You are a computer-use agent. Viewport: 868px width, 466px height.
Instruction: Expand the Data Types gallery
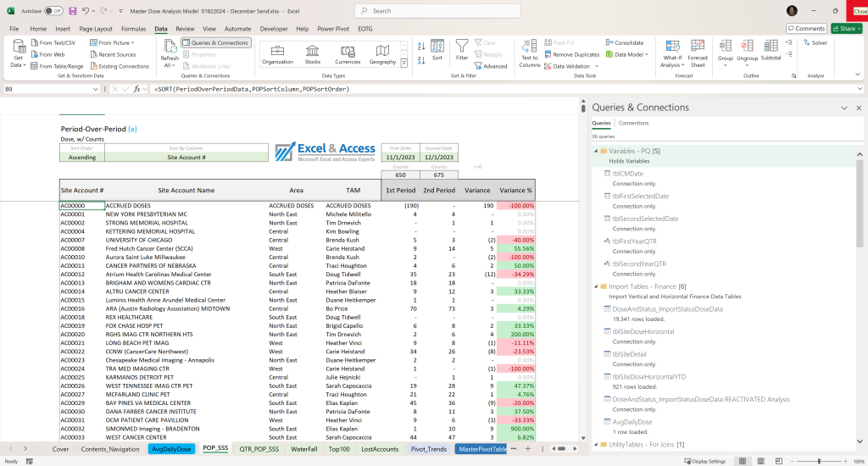click(x=404, y=63)
